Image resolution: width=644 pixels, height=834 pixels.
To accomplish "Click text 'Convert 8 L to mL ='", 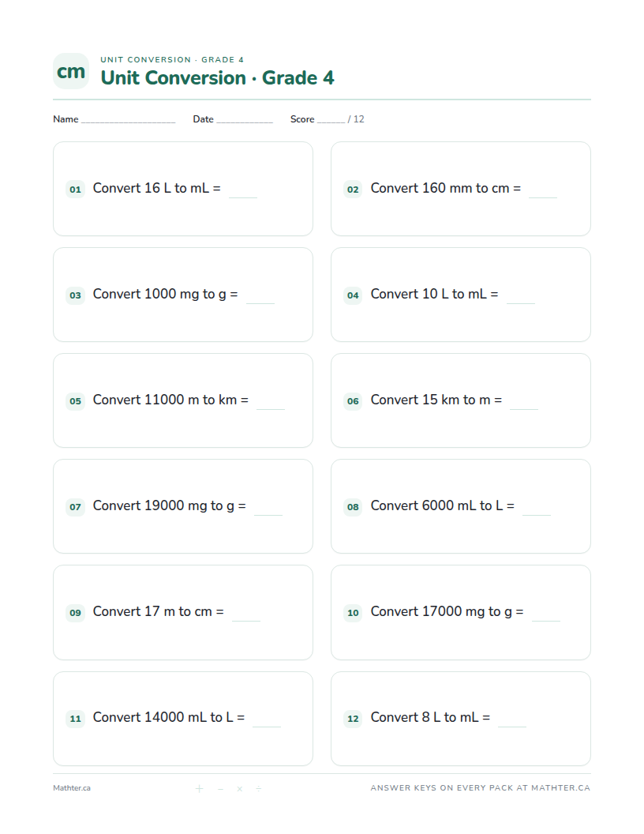I will pos(430,718).
